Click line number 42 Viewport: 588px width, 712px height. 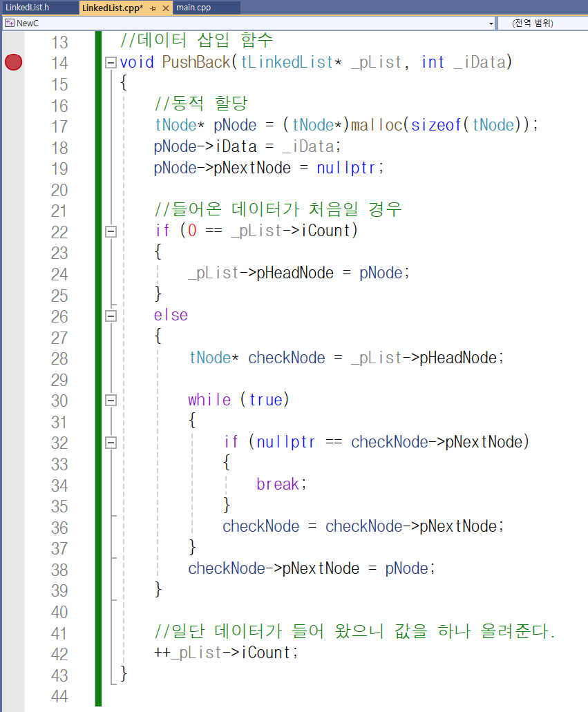tap(59, 654)
